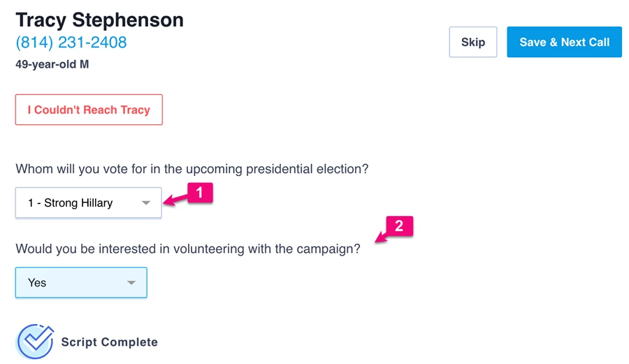Click the pink number 2 annotation badge
Viewport: 629px width, 364px height.
click(399, 226)
